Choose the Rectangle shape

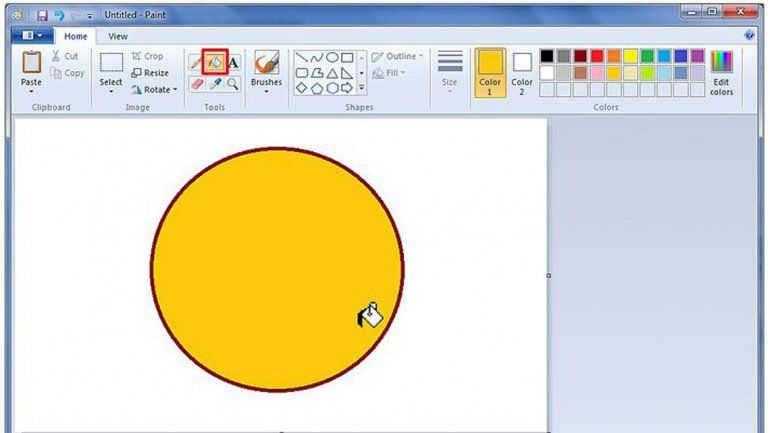pos(347,57)
